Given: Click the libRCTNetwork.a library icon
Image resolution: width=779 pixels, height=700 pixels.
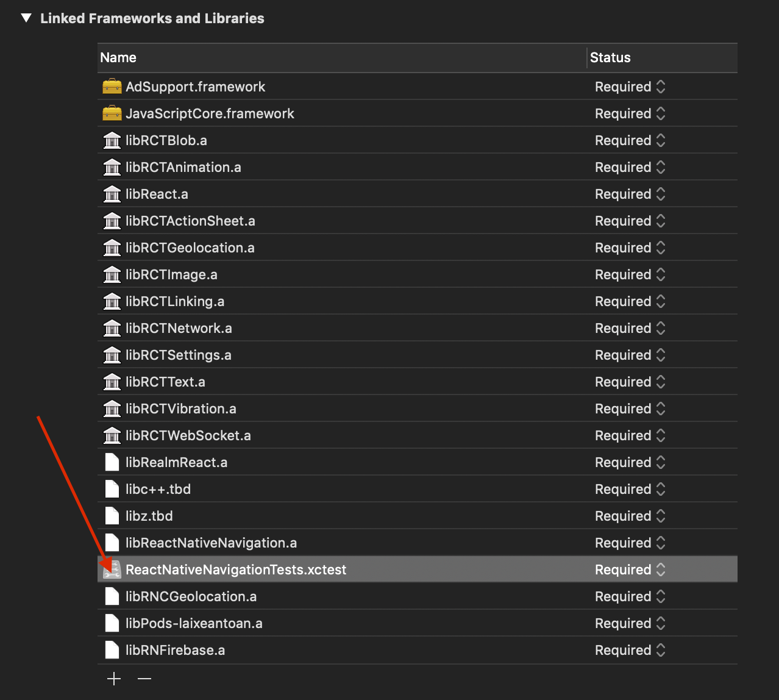Looking at the screenshot, I should pos(112,328).
